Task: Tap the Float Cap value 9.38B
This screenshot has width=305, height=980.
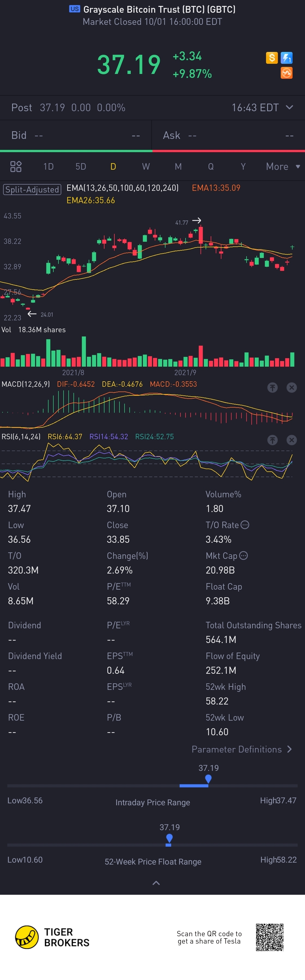Action: pyautogui.click(x=218, y=601)
